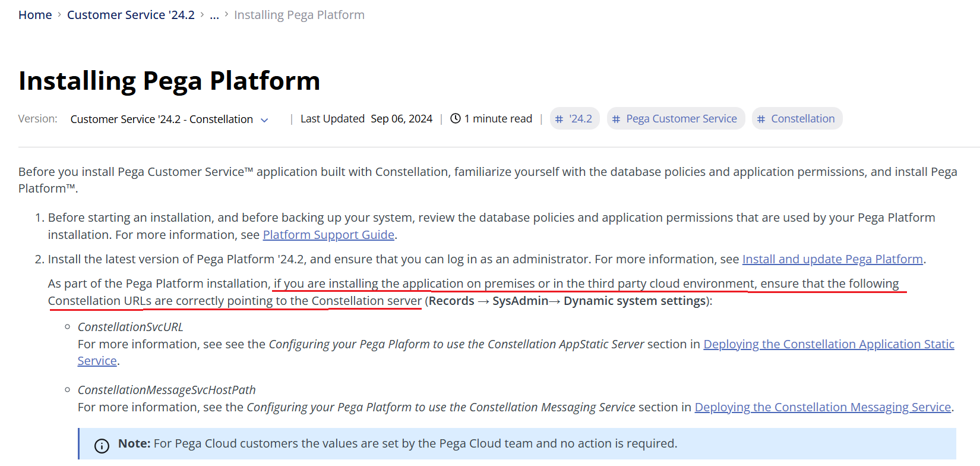980x466 pixels.
Task: Click the hash icon on Pega Customer Service tag
Action: [x=617, y=119]
